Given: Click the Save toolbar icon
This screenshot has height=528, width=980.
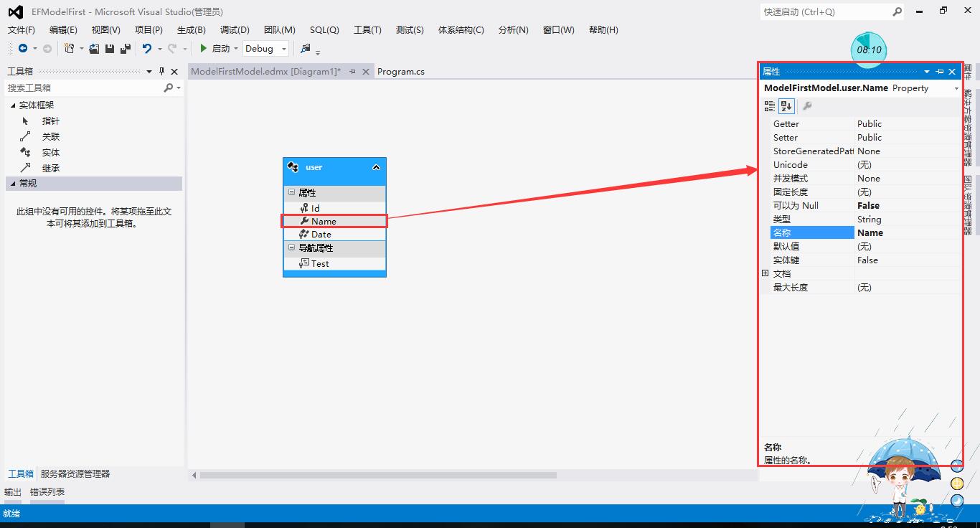Looking at the screenshot, I should coord(110,48).
